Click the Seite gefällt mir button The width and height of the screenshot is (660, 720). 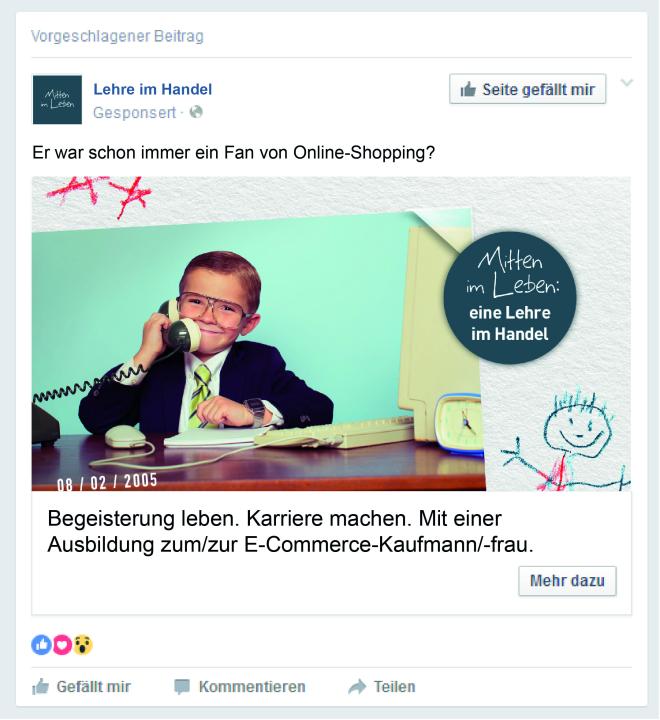pyautogui.click(x=527, y=89)
